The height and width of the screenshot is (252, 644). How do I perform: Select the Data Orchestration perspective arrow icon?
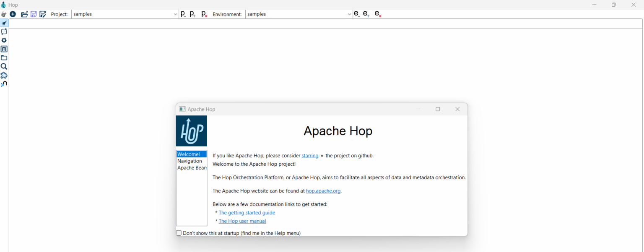point(4,23)
